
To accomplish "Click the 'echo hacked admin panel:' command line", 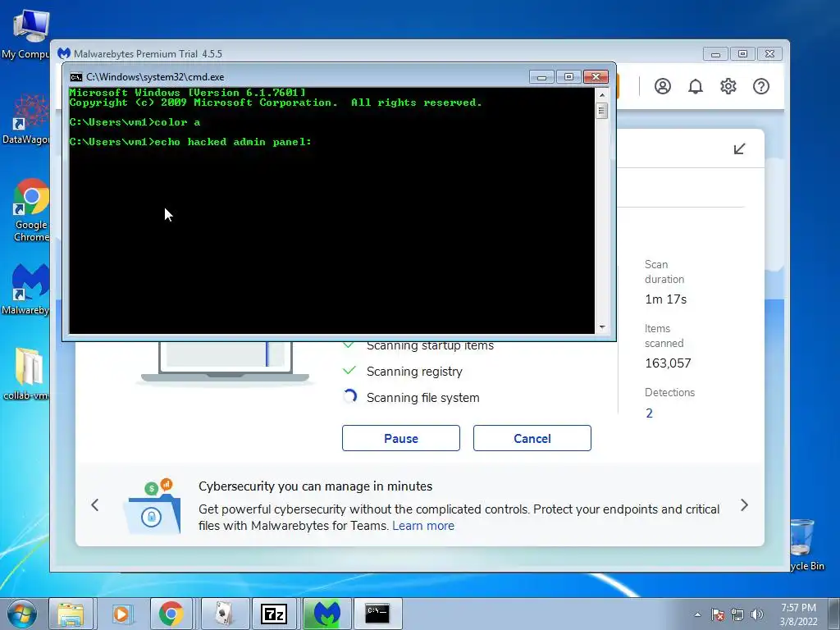I will (x=190, y=142).
